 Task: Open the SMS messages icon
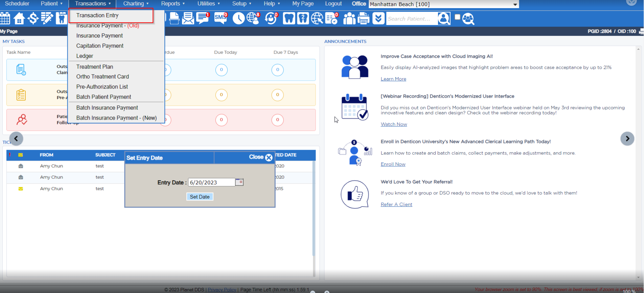point(221,18)
